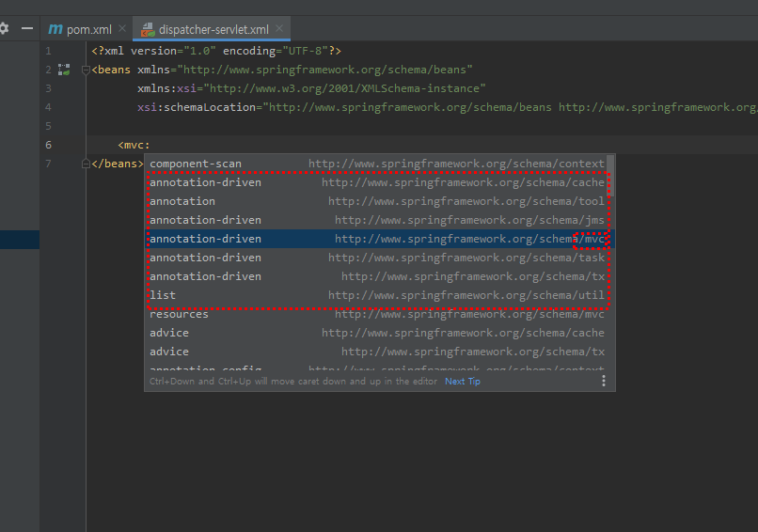
Task: Close the dispatcher-servlet.xml tab
Action: [x=279, y=28]
